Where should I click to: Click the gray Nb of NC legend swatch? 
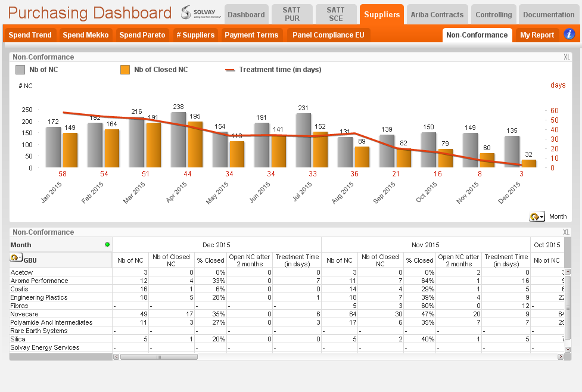point(20,70)
